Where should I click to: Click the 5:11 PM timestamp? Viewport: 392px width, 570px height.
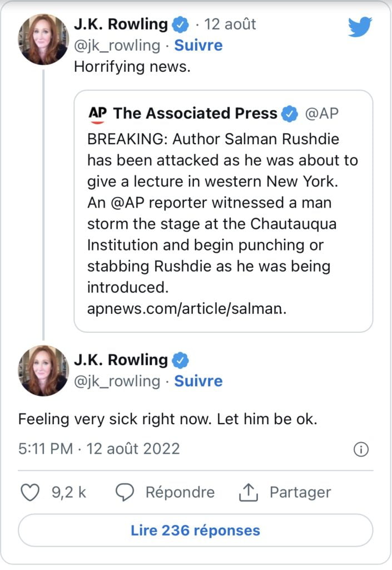pyautogui.click(x=44, y=449)
